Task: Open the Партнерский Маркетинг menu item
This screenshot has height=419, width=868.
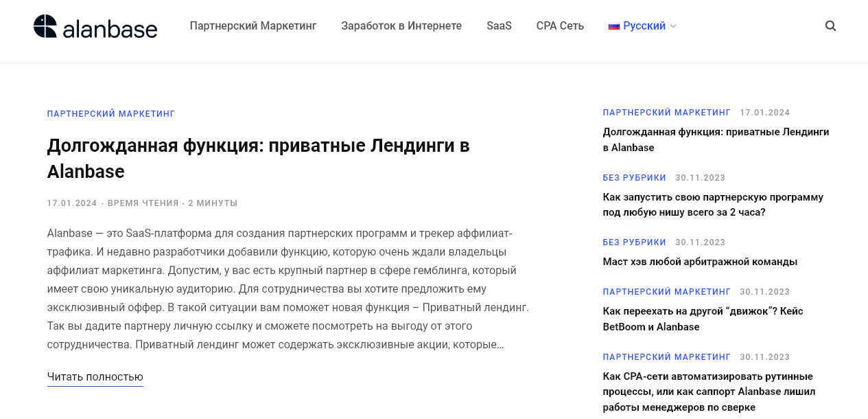Action: (253, 26)
